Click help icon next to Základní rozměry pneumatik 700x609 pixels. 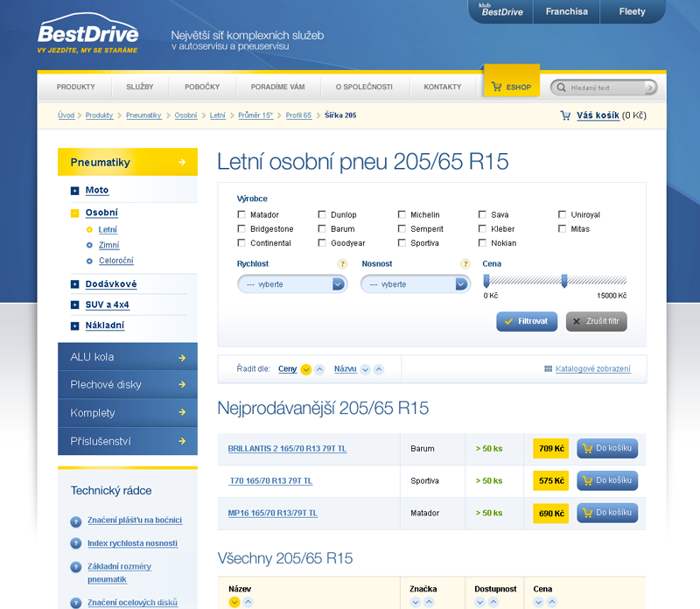(x=76, y=567)
